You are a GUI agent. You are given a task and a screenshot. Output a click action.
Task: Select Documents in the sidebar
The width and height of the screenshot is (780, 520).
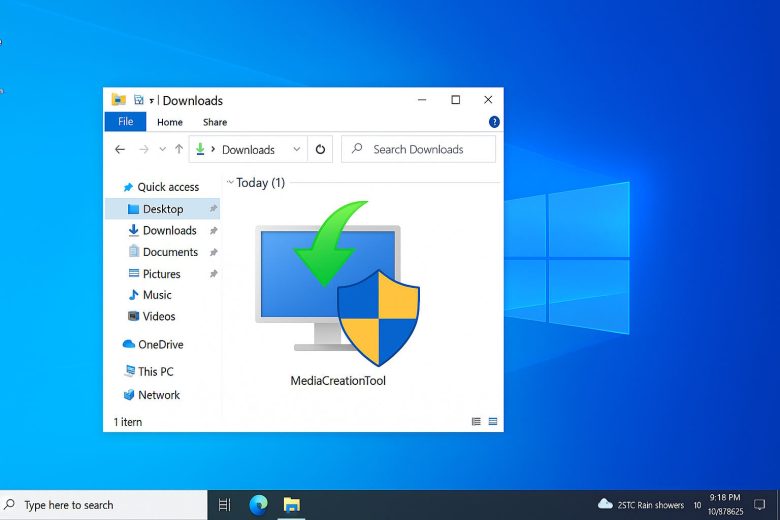170,252
